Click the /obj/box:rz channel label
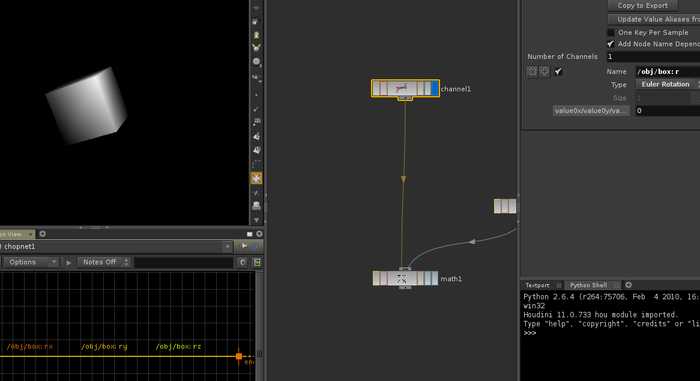The height and width of the screenshot is (381, 700). (179, 347)
